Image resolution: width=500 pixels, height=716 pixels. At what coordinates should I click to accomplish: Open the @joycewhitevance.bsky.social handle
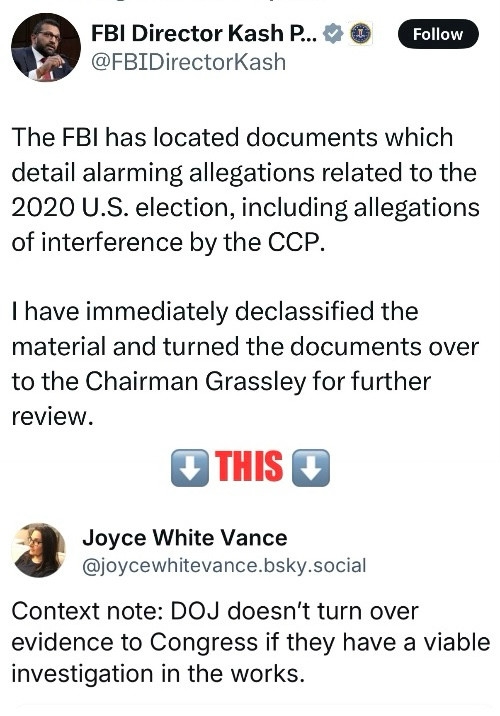[x=224, y=566]
